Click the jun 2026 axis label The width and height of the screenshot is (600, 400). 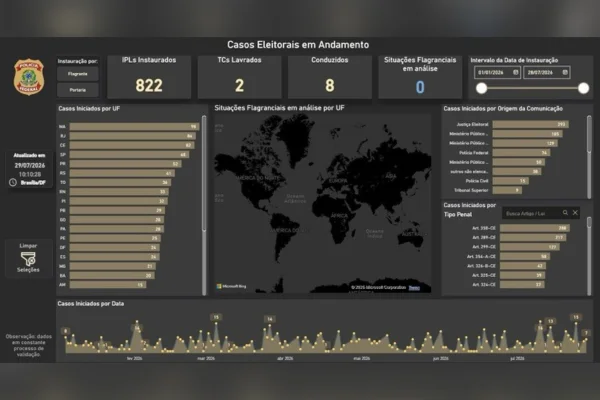coord(440,359)
